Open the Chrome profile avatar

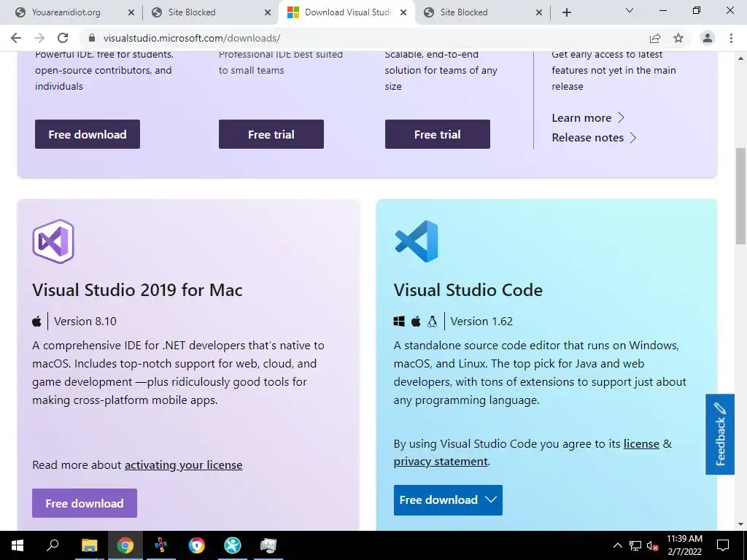point(708,38)
